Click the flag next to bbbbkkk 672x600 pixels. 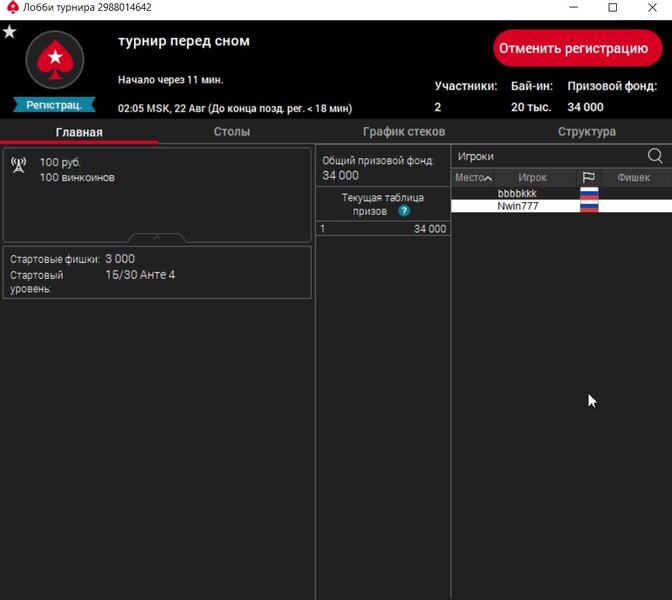[x=589, y=193]
